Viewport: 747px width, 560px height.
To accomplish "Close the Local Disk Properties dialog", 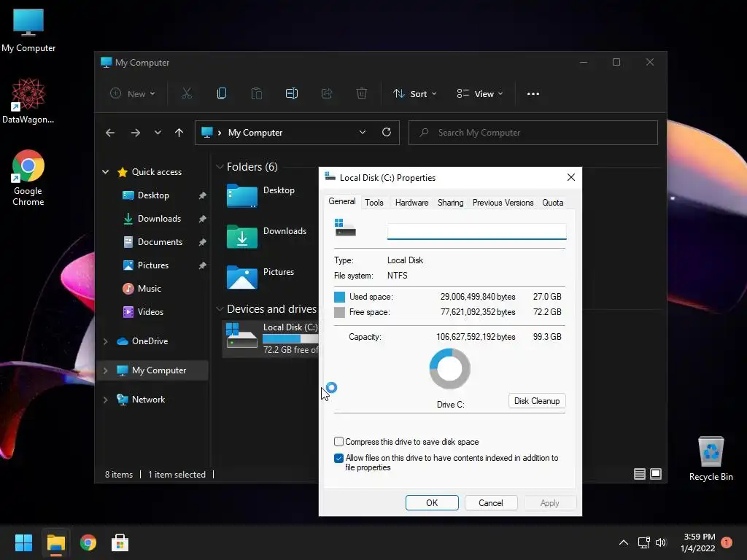I will click(x=571, y=177).
